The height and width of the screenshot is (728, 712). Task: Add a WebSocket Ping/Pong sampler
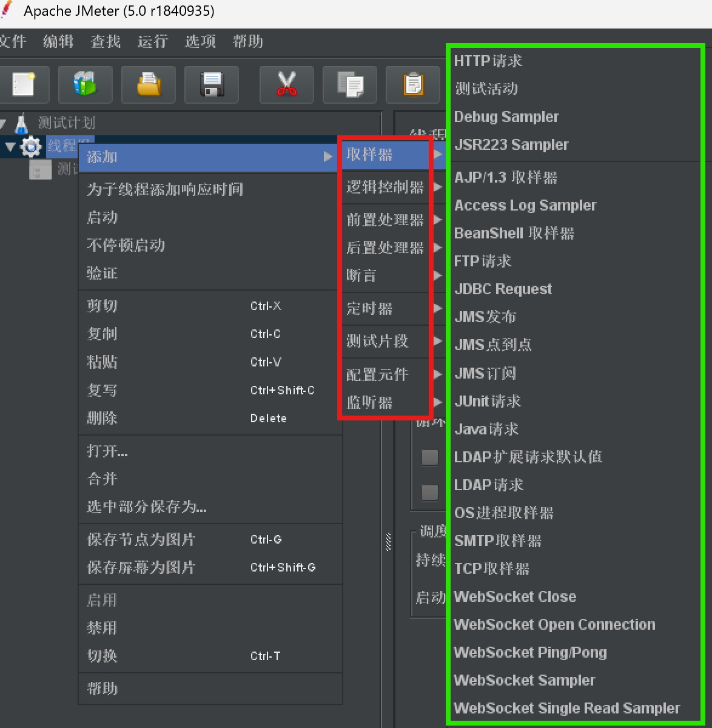(575, 652)
